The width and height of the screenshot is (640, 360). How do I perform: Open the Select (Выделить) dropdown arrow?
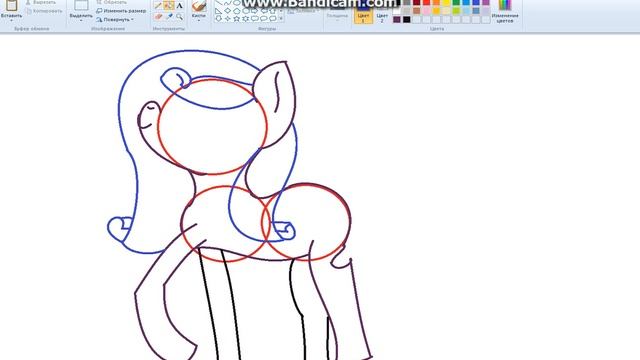coord(81,20)
